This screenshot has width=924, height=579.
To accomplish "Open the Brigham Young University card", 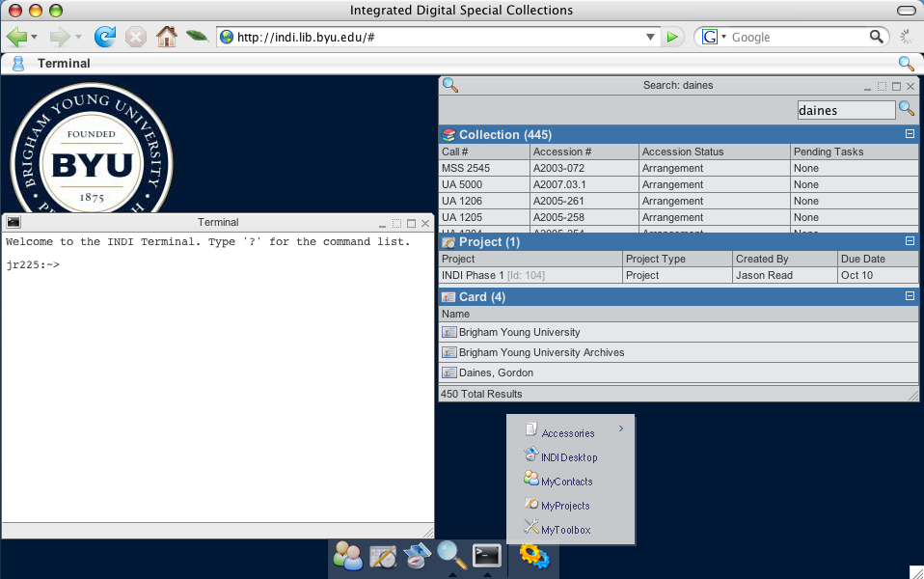I will click(x=679, y=332).
